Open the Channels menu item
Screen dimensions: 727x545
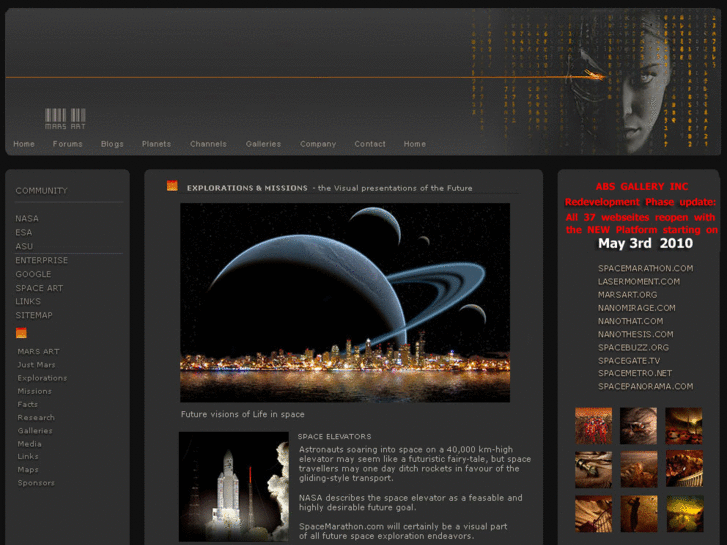[208, 144]
